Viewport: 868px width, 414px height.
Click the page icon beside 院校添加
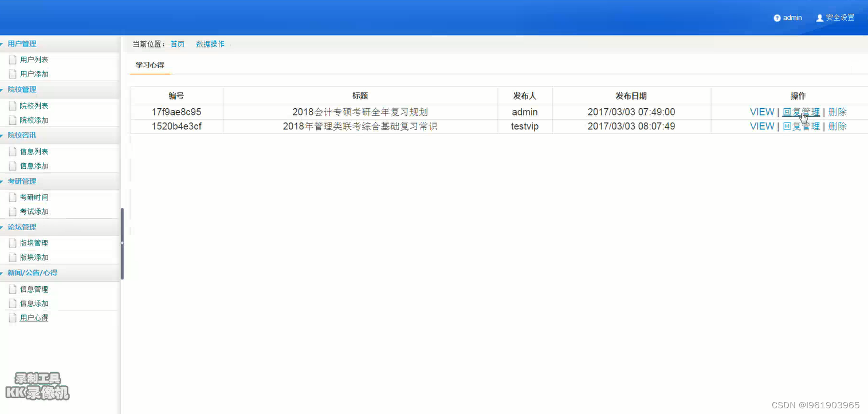pyautogui.click(x=13, y=120)
